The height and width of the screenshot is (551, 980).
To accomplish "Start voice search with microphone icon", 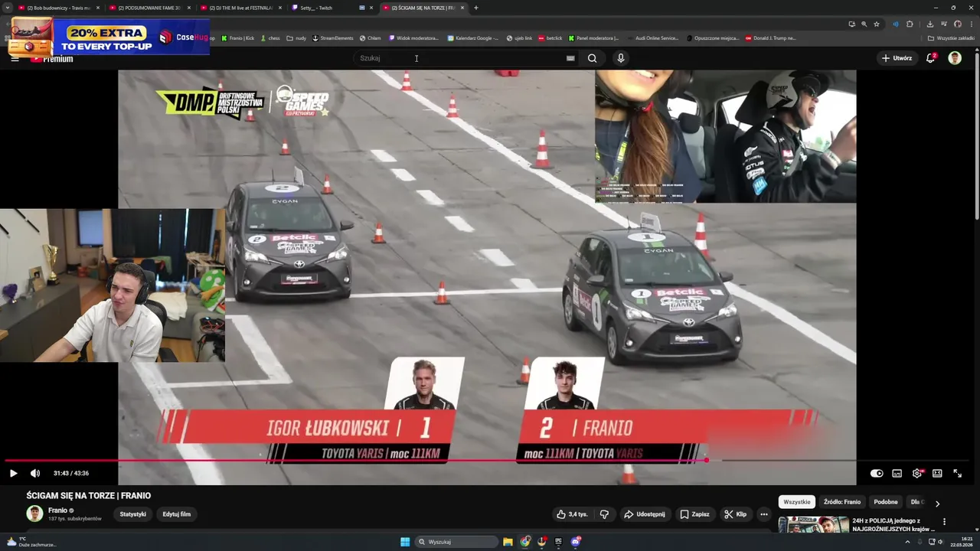I will (x=620, y=58).
